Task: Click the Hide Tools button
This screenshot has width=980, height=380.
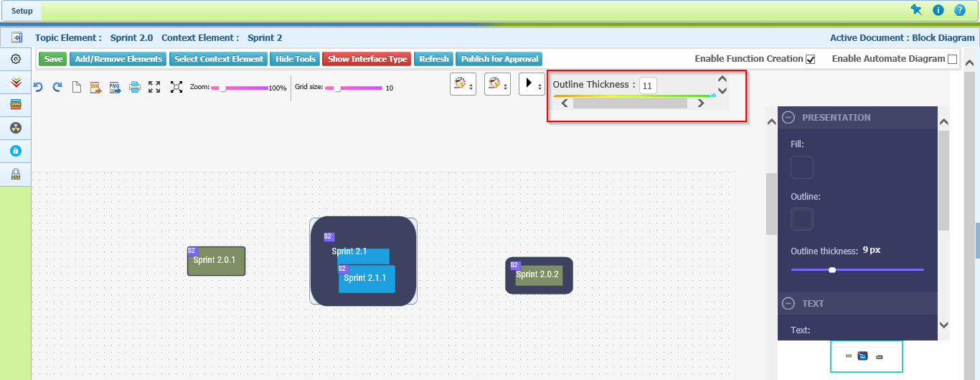Action: point(296,59)
